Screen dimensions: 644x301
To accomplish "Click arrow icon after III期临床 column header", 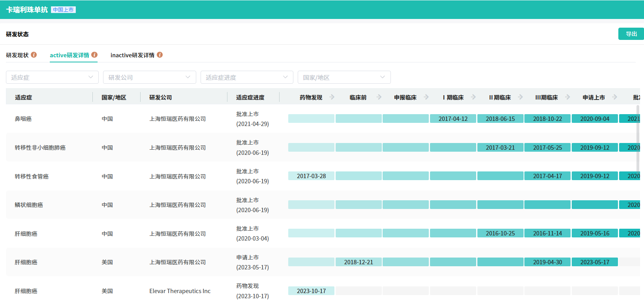I will point(567,97).
